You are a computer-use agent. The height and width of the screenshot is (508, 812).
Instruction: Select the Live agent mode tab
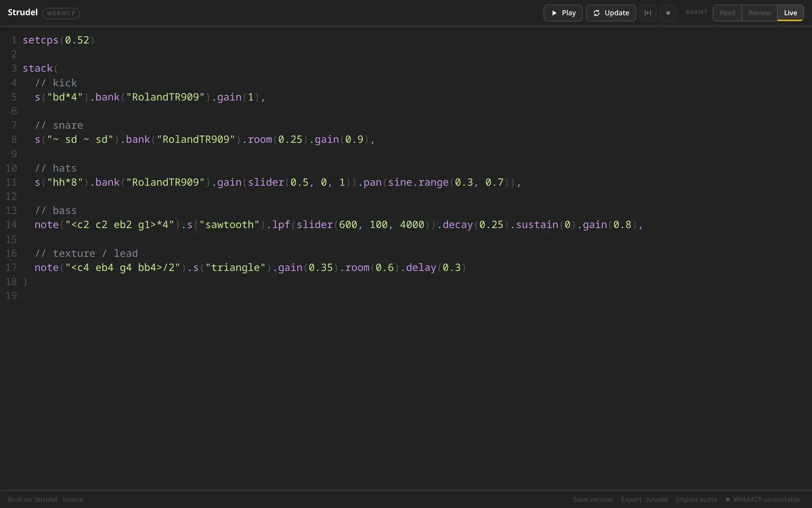tap(790, 13)
